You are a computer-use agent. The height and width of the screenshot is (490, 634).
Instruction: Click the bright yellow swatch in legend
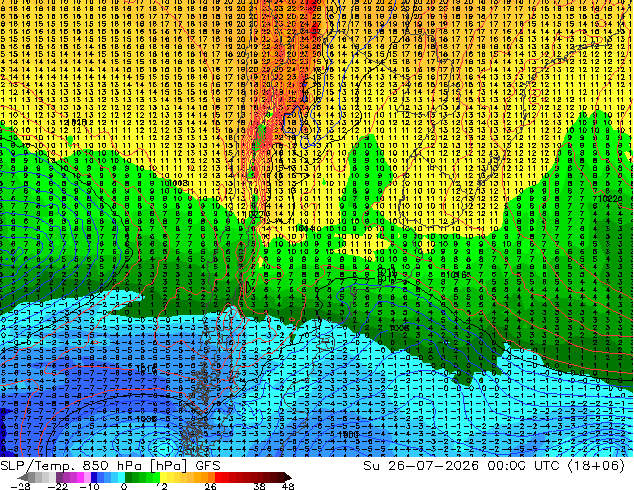[x=163, y=477]
